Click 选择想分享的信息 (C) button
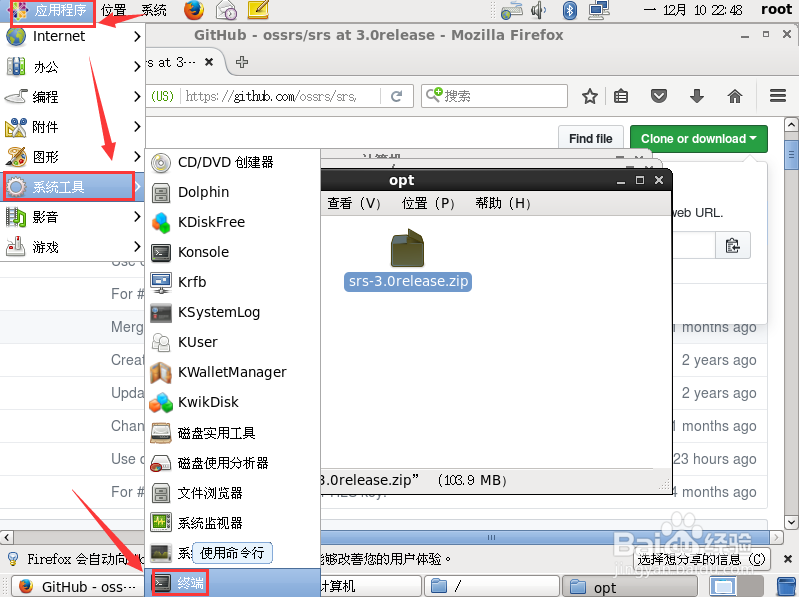Screen dimensions: 799x597 tap(701, 559)
